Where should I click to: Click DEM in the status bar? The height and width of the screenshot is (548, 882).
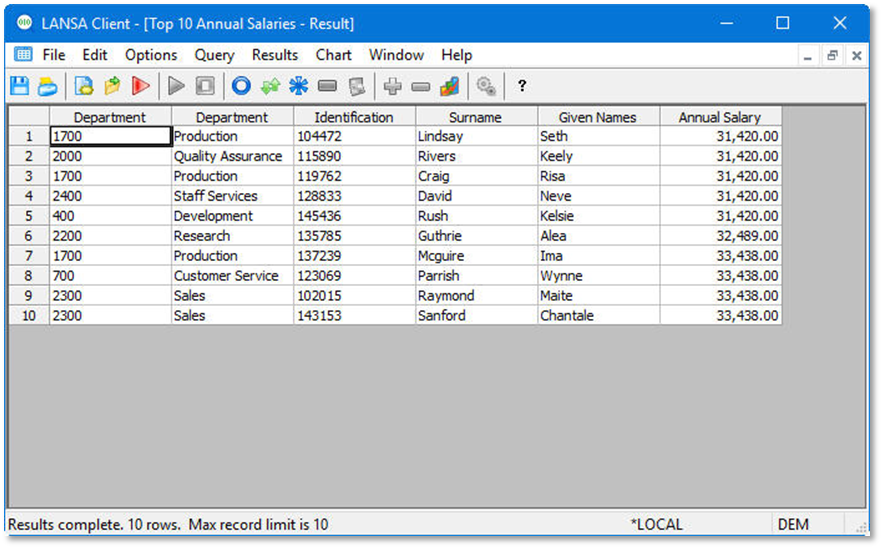(793, 524)
